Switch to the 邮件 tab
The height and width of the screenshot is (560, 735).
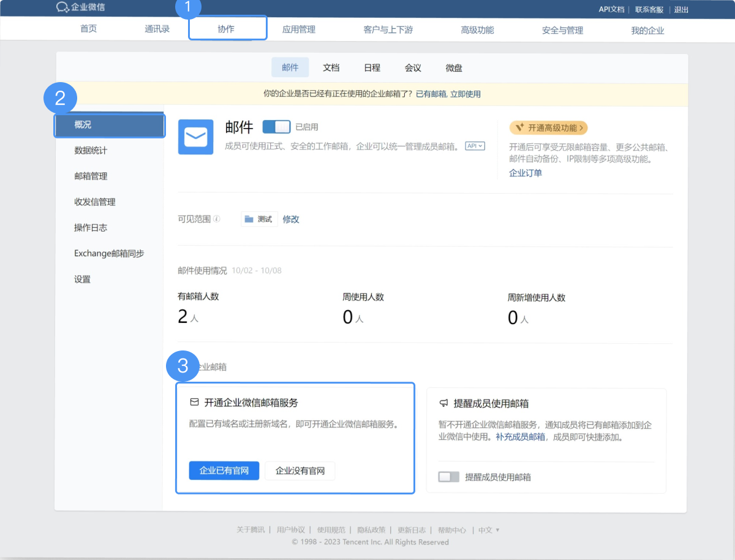point(290,67)
